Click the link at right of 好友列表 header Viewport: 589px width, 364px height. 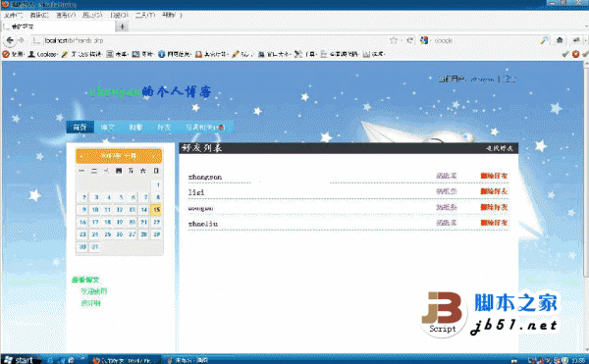pos(500,148)
